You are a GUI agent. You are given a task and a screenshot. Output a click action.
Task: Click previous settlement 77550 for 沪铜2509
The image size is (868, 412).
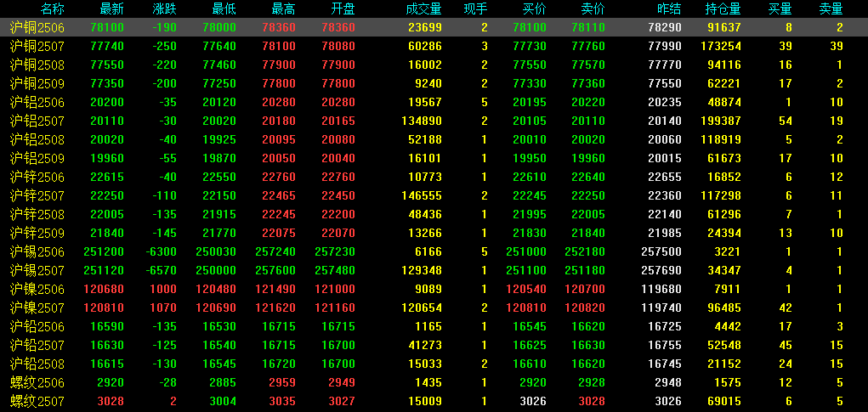coord(664,83)
